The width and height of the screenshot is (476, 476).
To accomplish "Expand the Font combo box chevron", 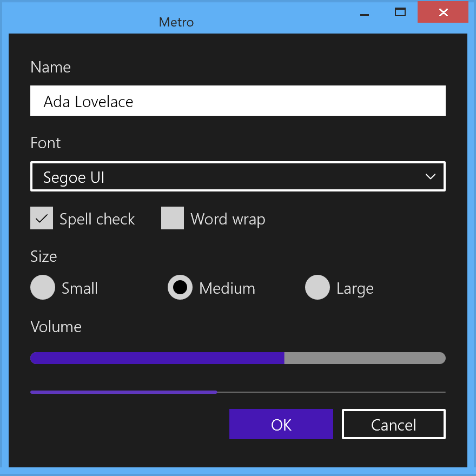I will (x=430, y=176).
